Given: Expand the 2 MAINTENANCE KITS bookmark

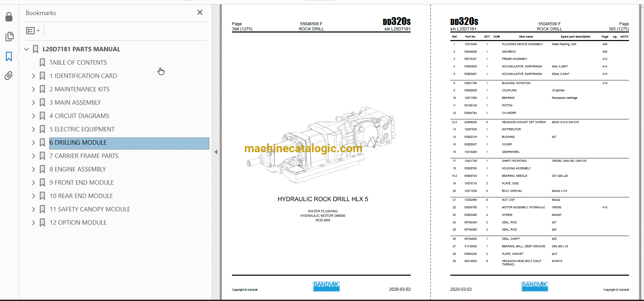Looking at the screenshot, I should click(33, 89).
